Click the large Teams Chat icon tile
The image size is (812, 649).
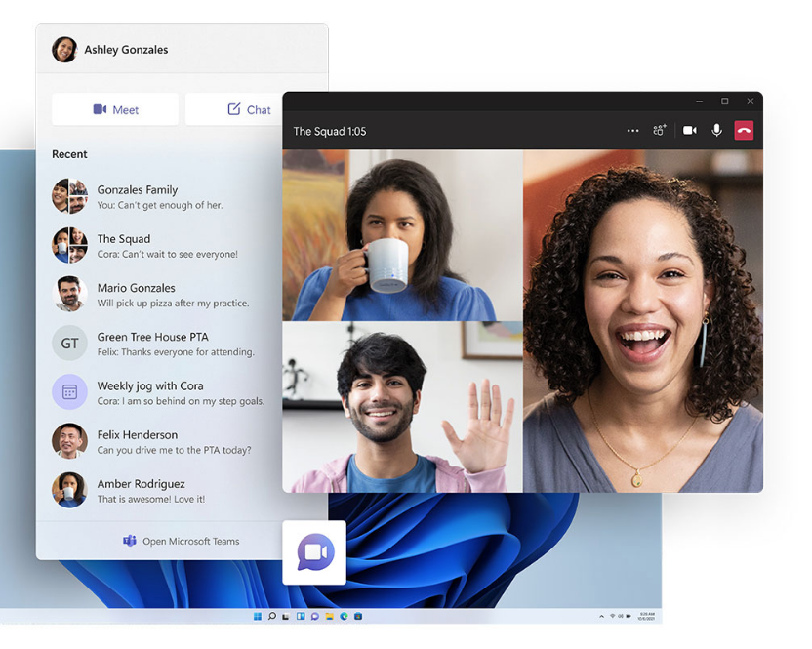314,552
